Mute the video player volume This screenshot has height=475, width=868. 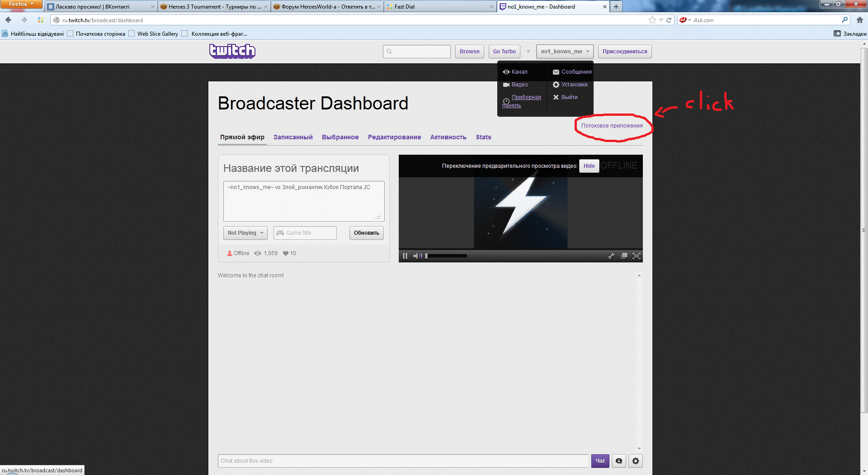(417, 256)
